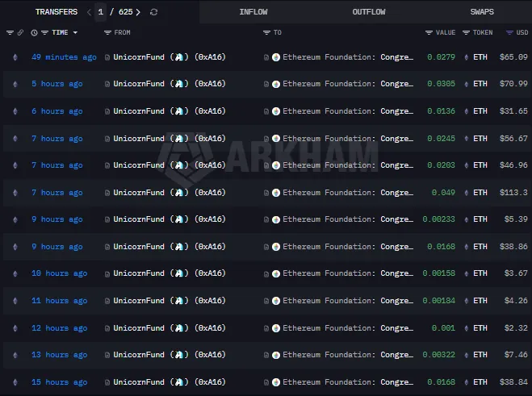532x396 pixels.
Task: Switch to the OUTFLOW tab
Action: click(368, 12)
